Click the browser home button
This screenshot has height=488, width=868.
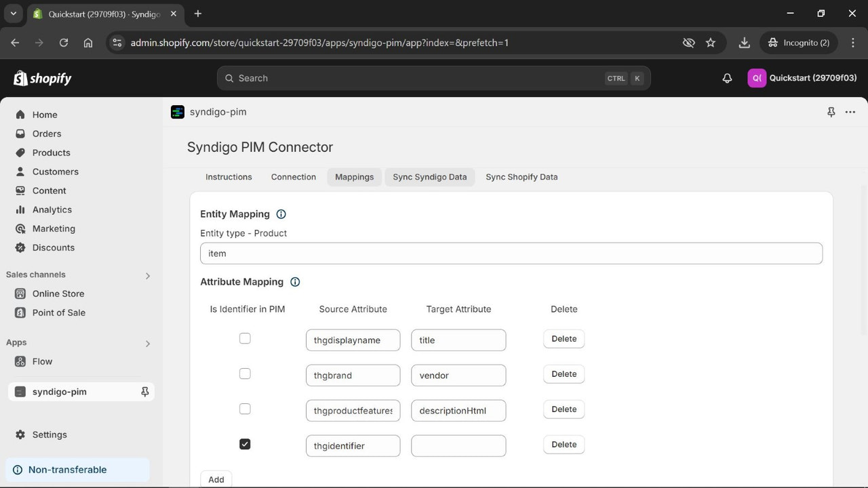88,43
